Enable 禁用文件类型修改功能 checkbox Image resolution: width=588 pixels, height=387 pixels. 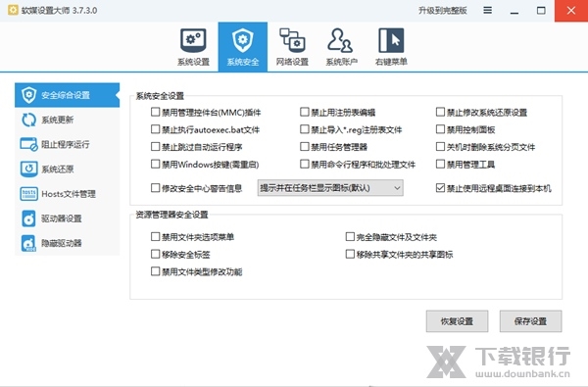(155, 271)
